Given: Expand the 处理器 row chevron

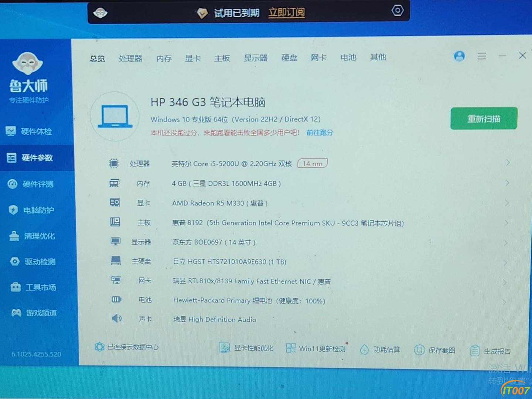Looking at the screenshot, I should pyautogui.click(x=508, y=163).
